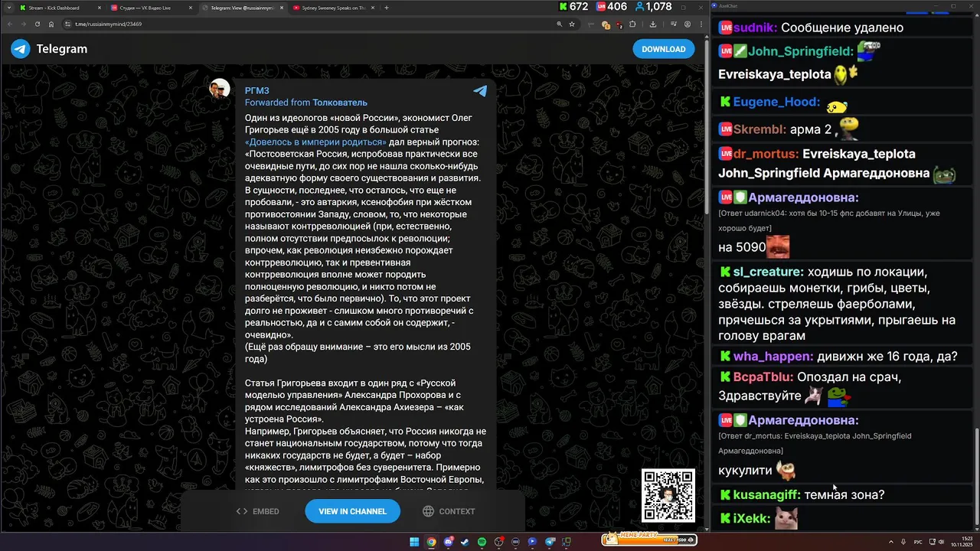Viewport: 980px width, 551px height.
Task: Click the chat window scrollbar
Action: (975, 478)
